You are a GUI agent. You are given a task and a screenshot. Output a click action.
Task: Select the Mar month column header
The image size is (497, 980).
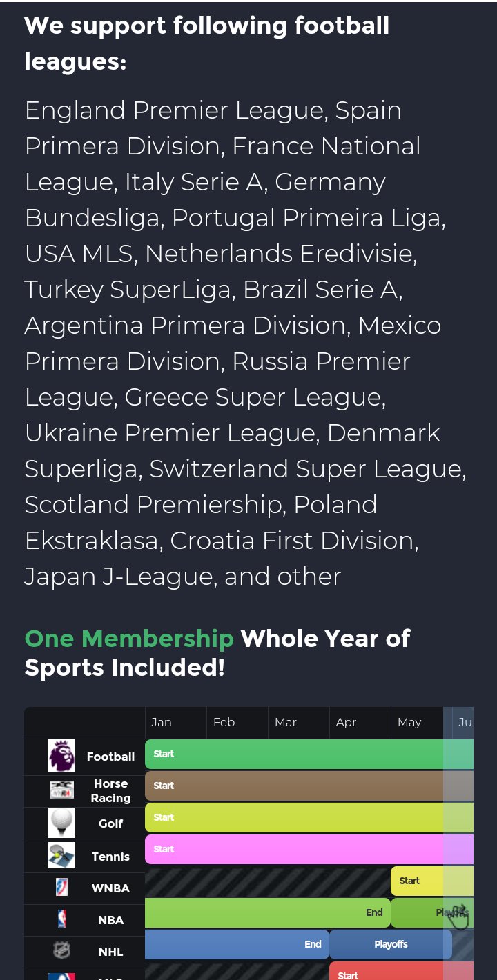[x=286, y=722]
